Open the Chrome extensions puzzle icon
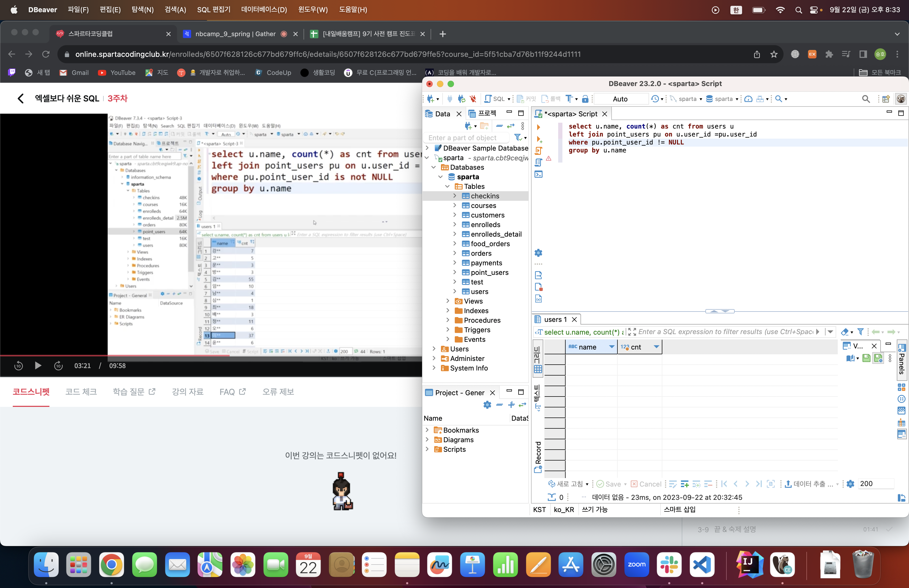This screenshot has height=588, width=909. click(829, 54)
